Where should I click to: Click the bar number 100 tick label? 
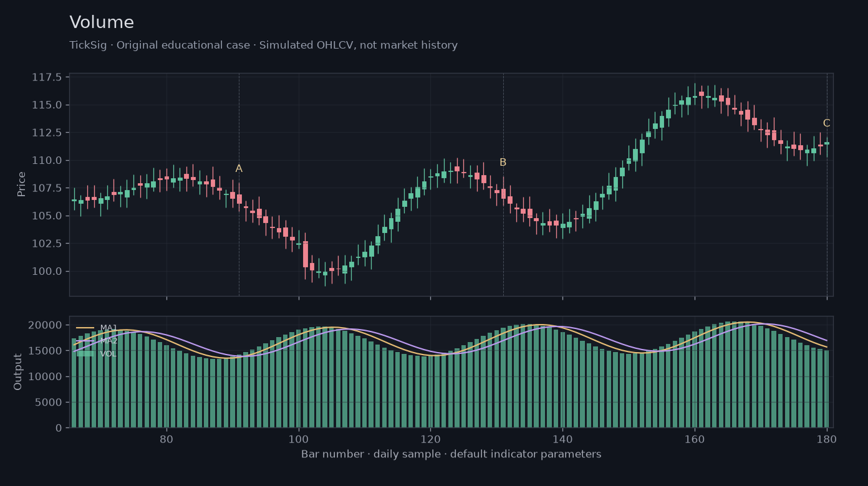[299, 439]
